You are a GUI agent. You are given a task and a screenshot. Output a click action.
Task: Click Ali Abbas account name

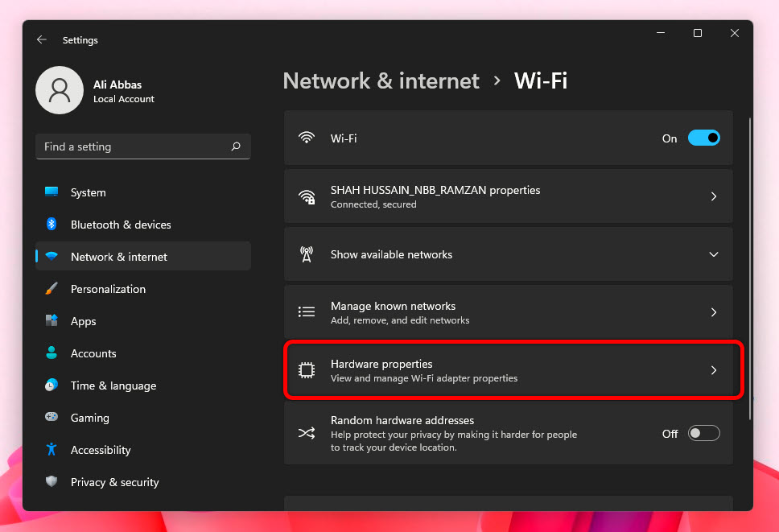click(x=117, y=85)
